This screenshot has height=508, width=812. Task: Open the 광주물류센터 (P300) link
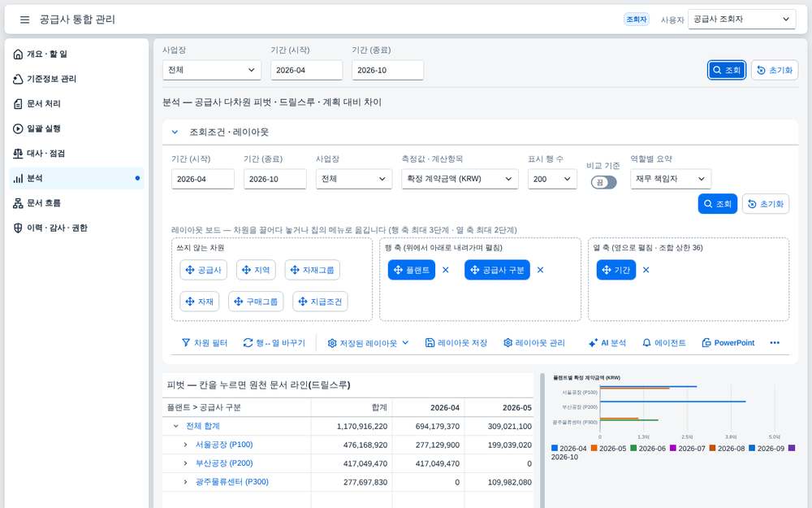pos(232,482)
